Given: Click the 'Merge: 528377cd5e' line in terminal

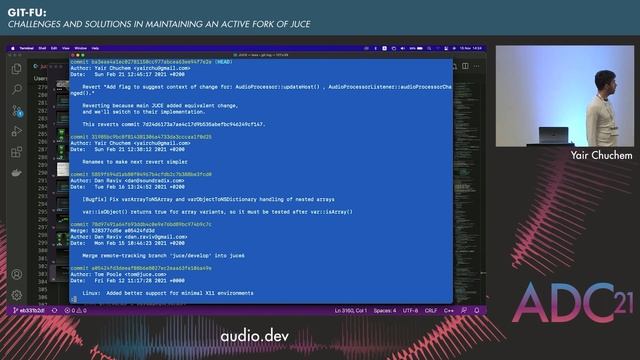Looking at the screenshot, I should (x=112, y=231).
